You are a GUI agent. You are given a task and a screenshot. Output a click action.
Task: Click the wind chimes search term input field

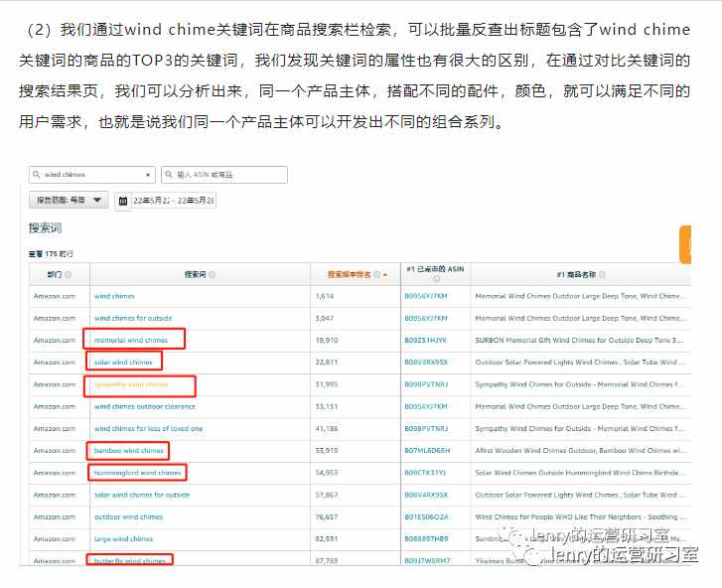click(92, 175)
